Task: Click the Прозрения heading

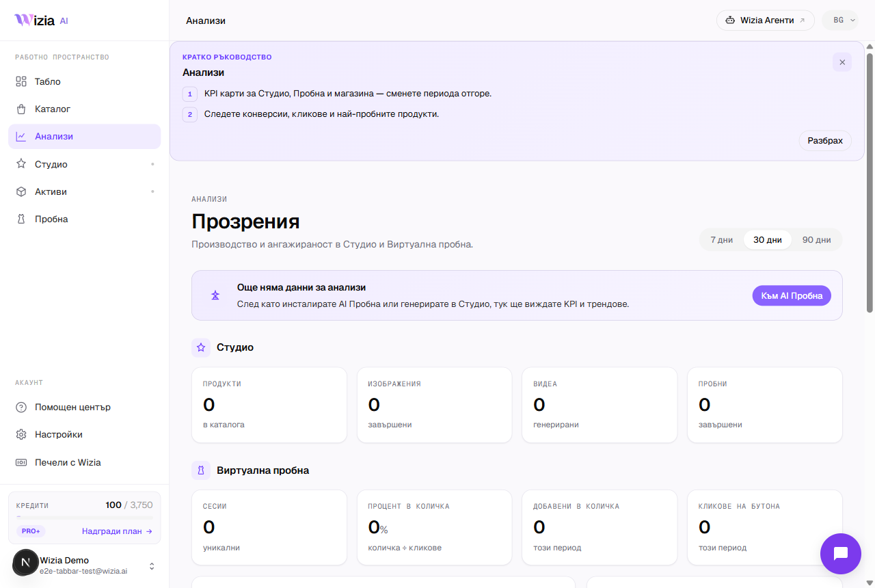Action: pyautogui.click(x=245, y=222)
